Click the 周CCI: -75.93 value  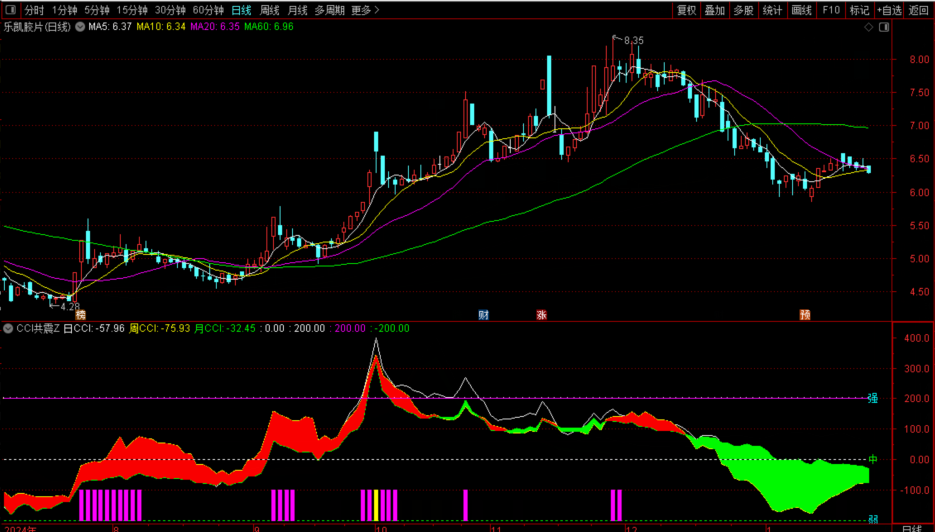[160, 329]
